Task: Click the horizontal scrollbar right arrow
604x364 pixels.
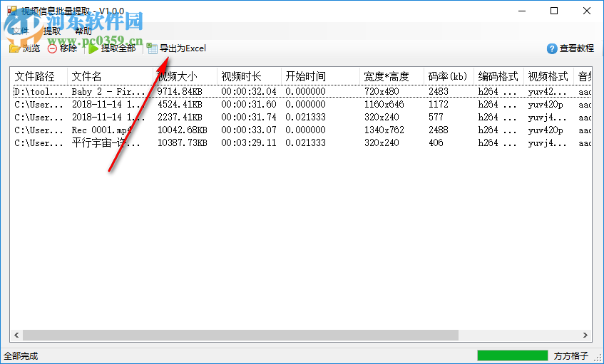Action: (585, 335)
